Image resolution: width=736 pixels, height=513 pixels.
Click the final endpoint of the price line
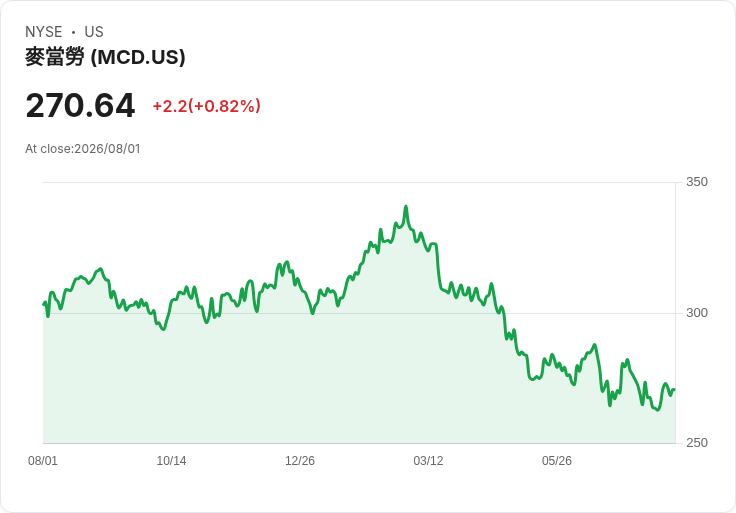(x=675, y=390)
